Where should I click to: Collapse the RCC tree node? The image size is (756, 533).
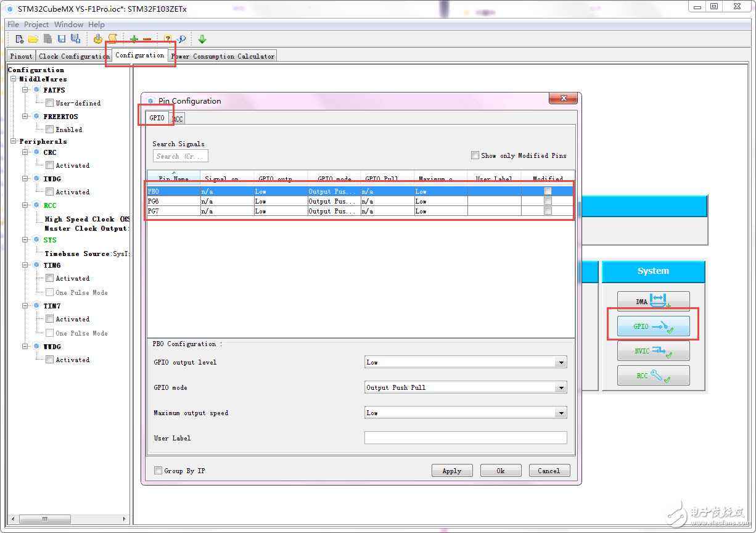point(26,205)
